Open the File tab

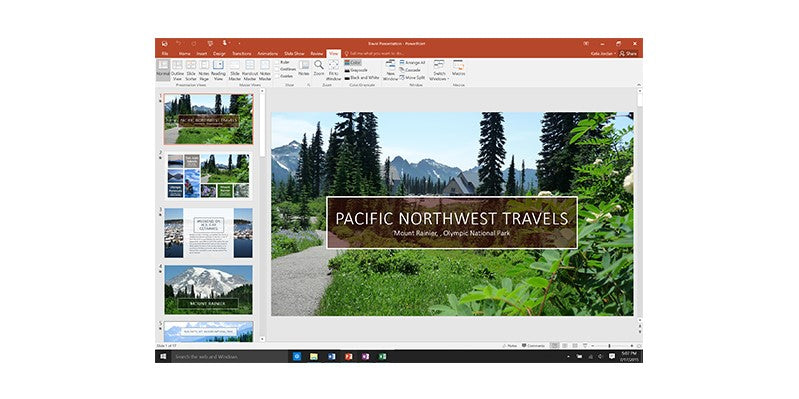point(165,54)
